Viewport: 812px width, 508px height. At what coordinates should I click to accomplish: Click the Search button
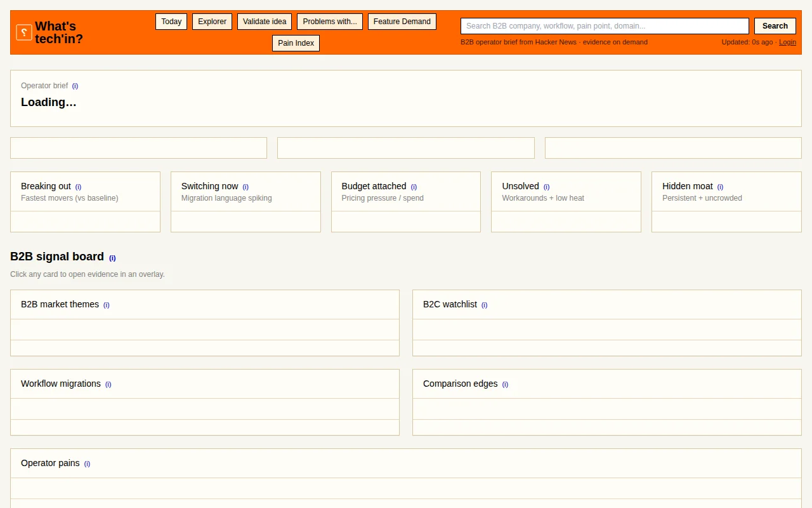coord(775,26)
